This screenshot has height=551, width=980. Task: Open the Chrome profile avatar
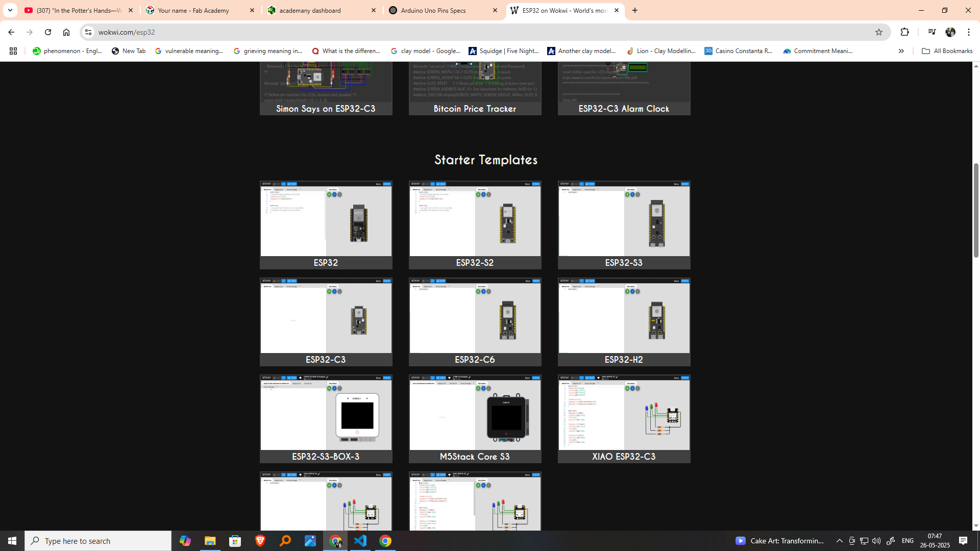coord(950,32)
